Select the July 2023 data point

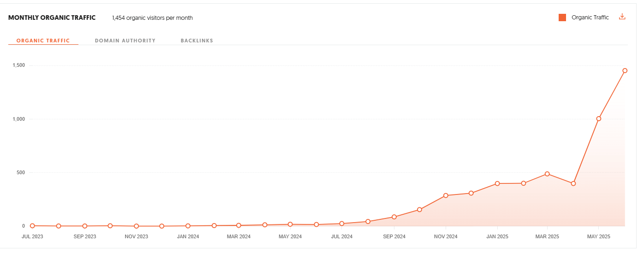32,226
